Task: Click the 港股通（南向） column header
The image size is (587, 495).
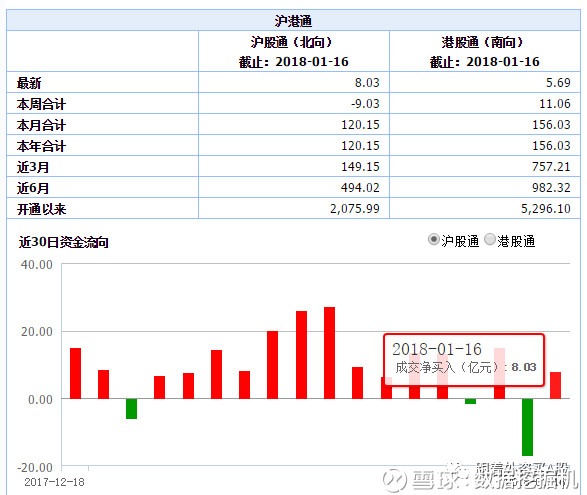Action: (485, 51)
